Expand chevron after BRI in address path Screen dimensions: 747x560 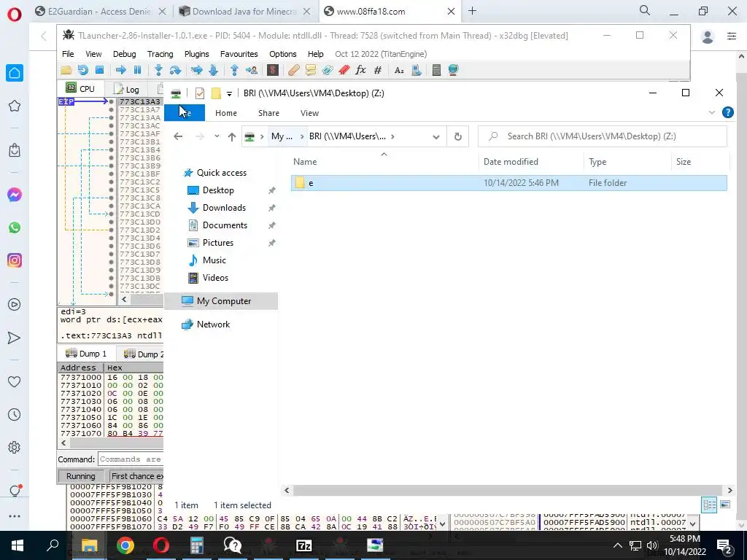pyautogui.click(x=392, y=136)
